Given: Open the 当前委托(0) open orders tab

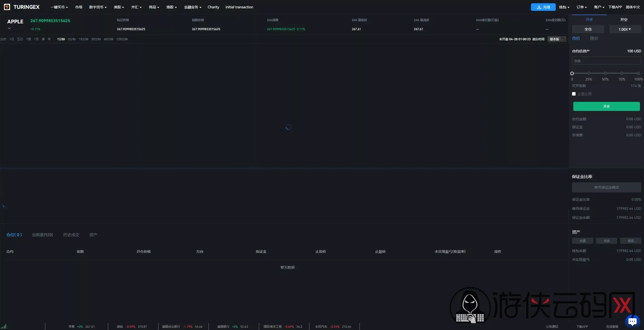Looking at the screenshot, I should click(42, 235).
